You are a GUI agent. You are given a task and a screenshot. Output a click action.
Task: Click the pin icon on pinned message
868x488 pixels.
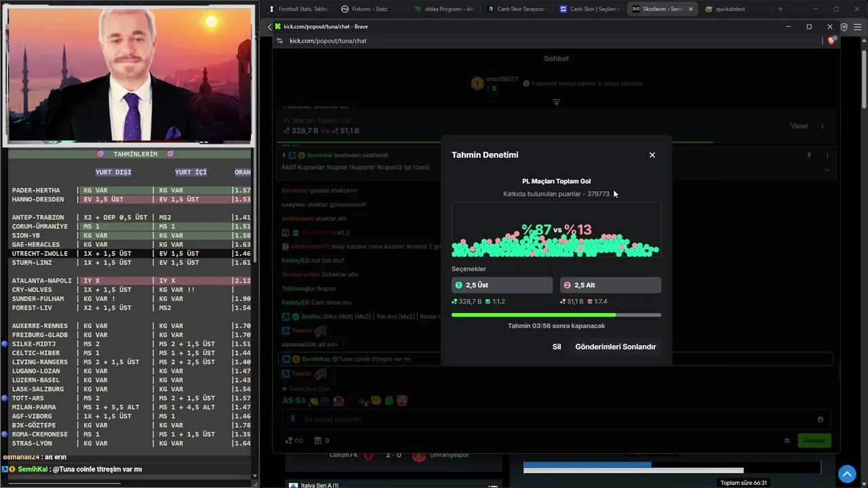tap(809, 155)
